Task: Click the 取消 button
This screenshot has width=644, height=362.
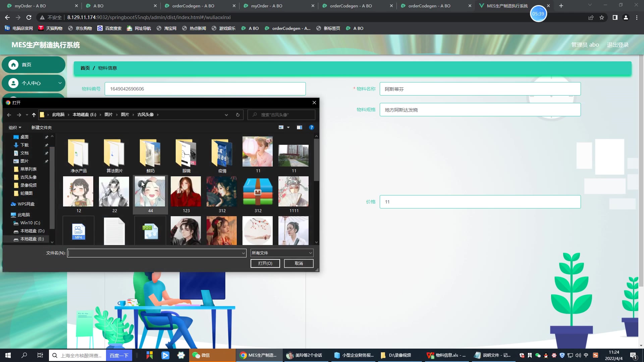Action: (x=299, y=263)
